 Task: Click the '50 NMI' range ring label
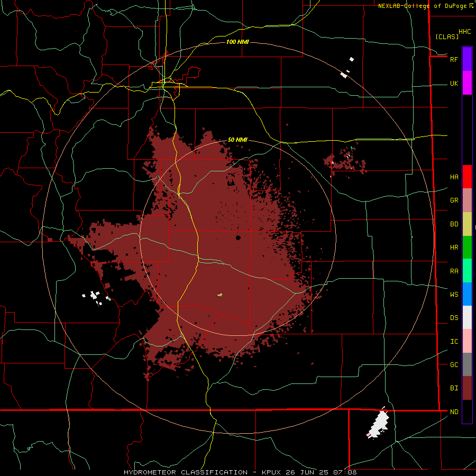pos(237,140)
